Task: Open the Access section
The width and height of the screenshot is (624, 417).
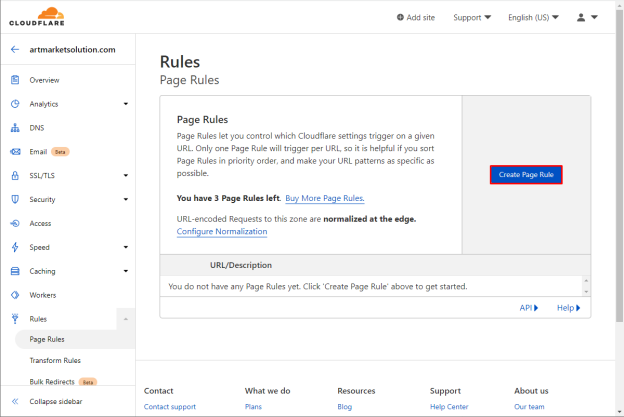Action: pos(40,223)
